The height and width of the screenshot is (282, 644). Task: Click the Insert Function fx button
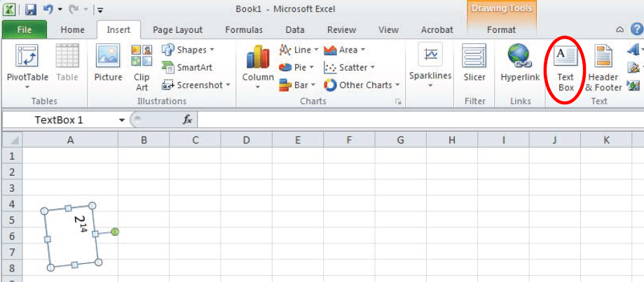pos(187,120)
